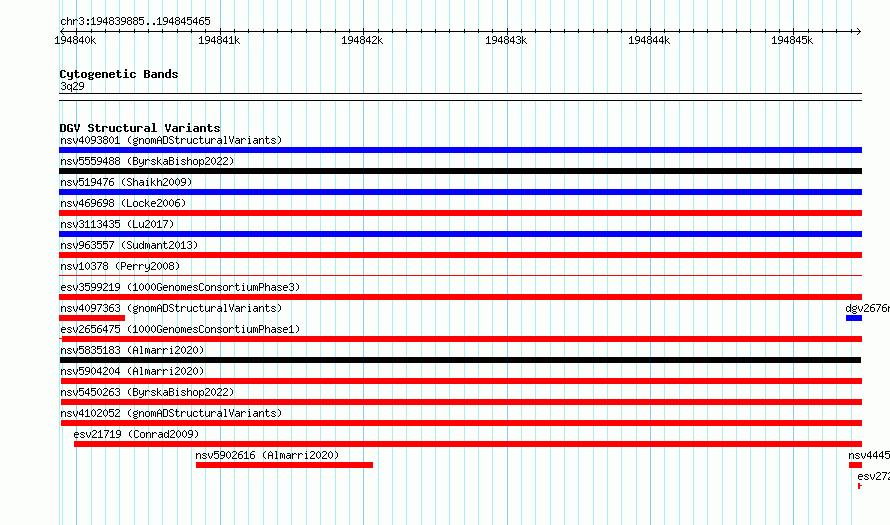Image resolution: width=890 pixels, height=525 pixels.
Task: Open the partially visible esv272 label
Action: 874,476
